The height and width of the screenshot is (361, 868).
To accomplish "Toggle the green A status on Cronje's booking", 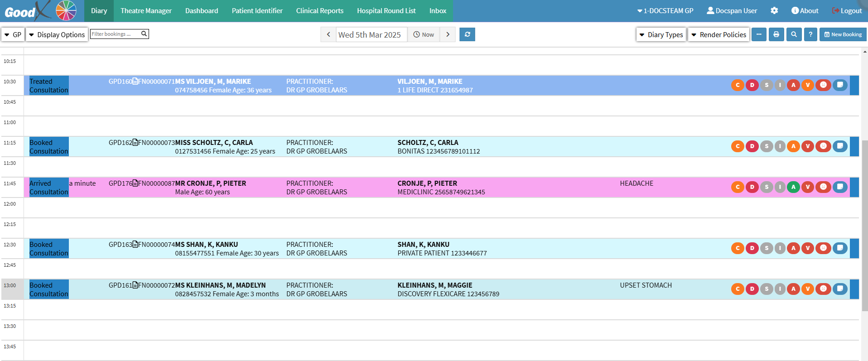I will [793, 187].
